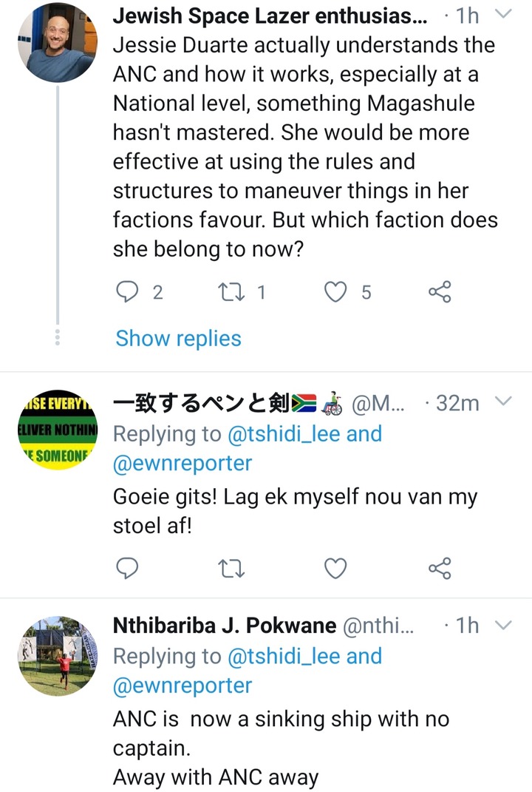Open Nthibariba J. Pokwane profile name
This screenshot has height=792, width=532.
point(225,626)
